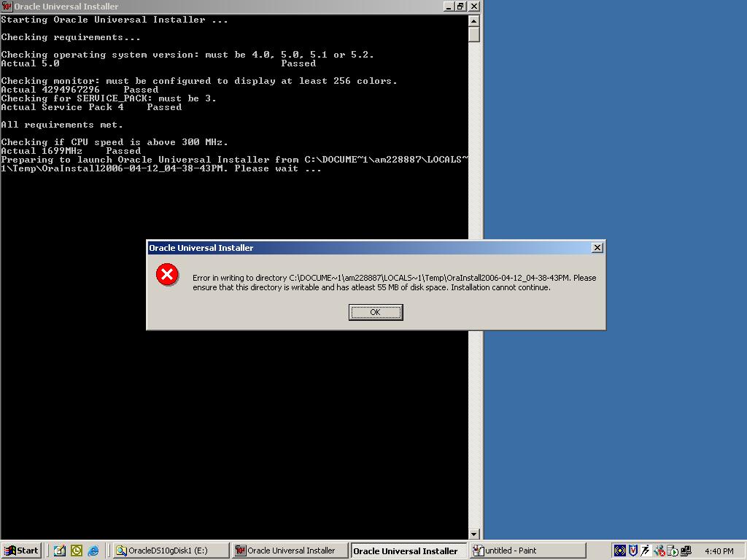This screenshot has width=747, height=560.
Task: Click the 4:40 PM system clock
Action: point(719,551)
